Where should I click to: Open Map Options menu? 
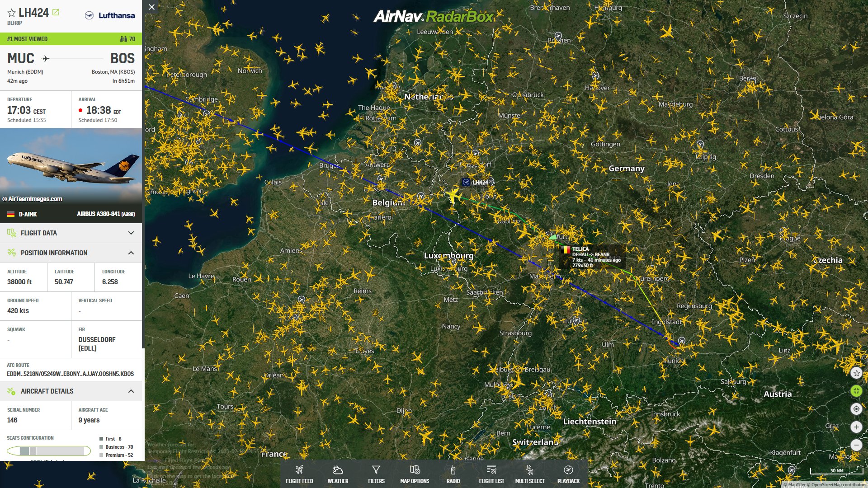pos(415,474)
